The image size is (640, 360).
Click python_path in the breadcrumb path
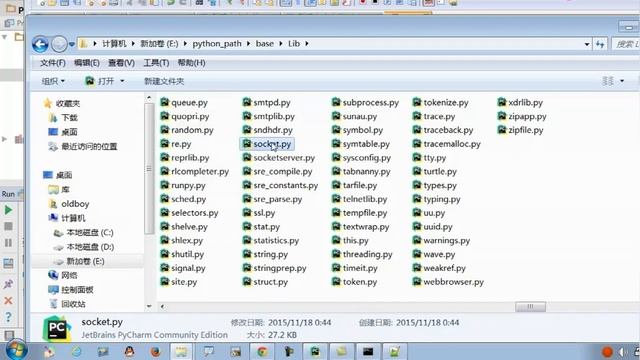tap(217, 44)
